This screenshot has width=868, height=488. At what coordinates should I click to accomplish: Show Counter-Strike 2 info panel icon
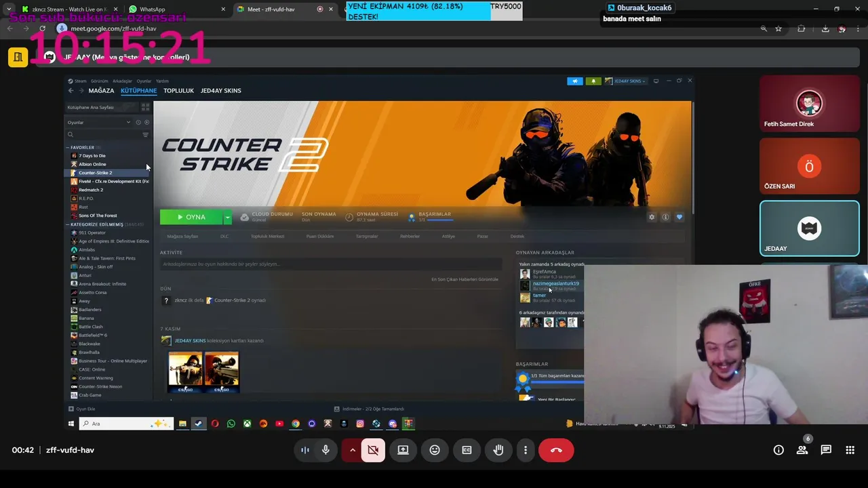(665, 217)
